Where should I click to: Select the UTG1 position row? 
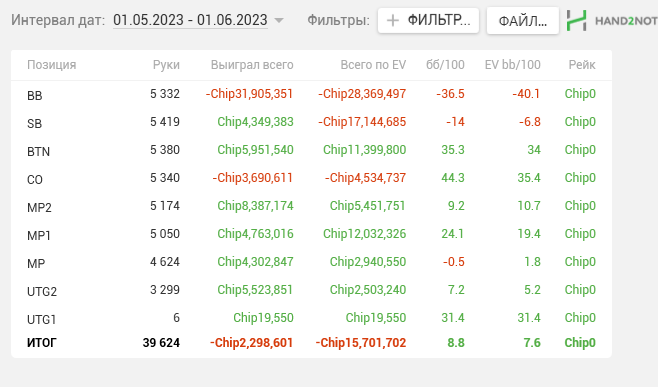(311, 318)
